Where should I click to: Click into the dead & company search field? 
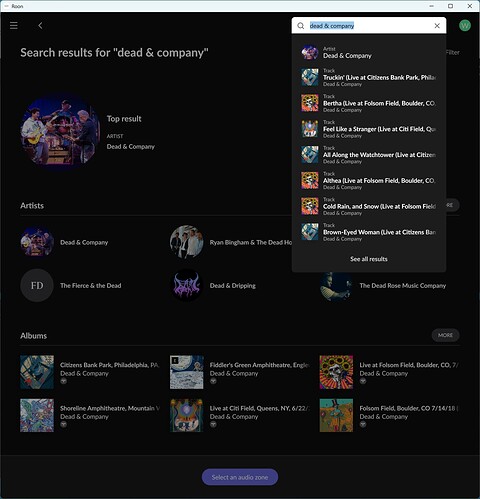(368, 26)
